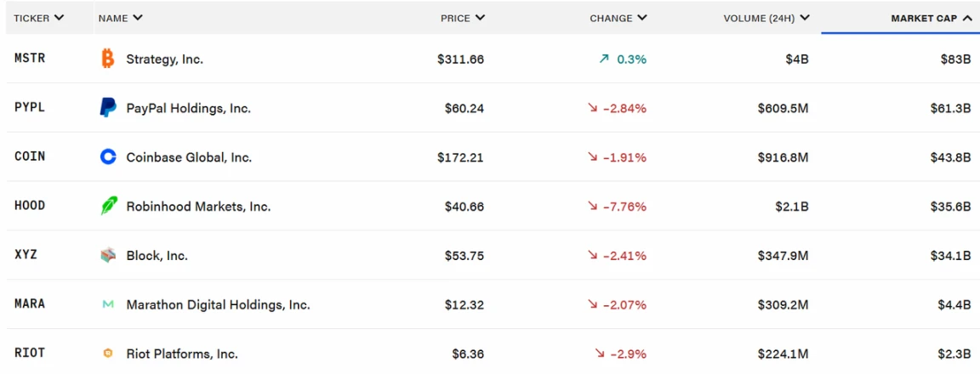Sort by the Change column header

pyautogui.click(x=618, y=18)
